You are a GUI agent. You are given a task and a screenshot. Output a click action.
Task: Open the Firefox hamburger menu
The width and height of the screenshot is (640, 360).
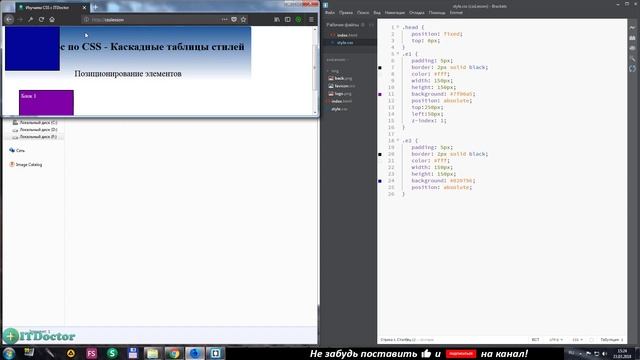[311, 19]
